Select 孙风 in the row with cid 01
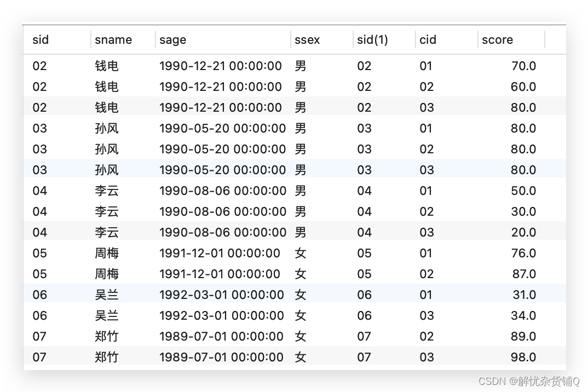This screenshot has height=392, width=588. [107, 128]
